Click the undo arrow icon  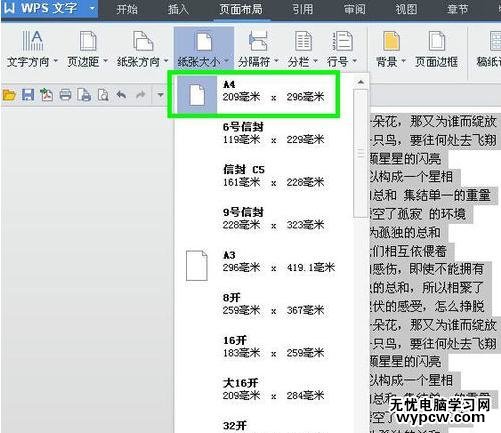pos(122,95)
